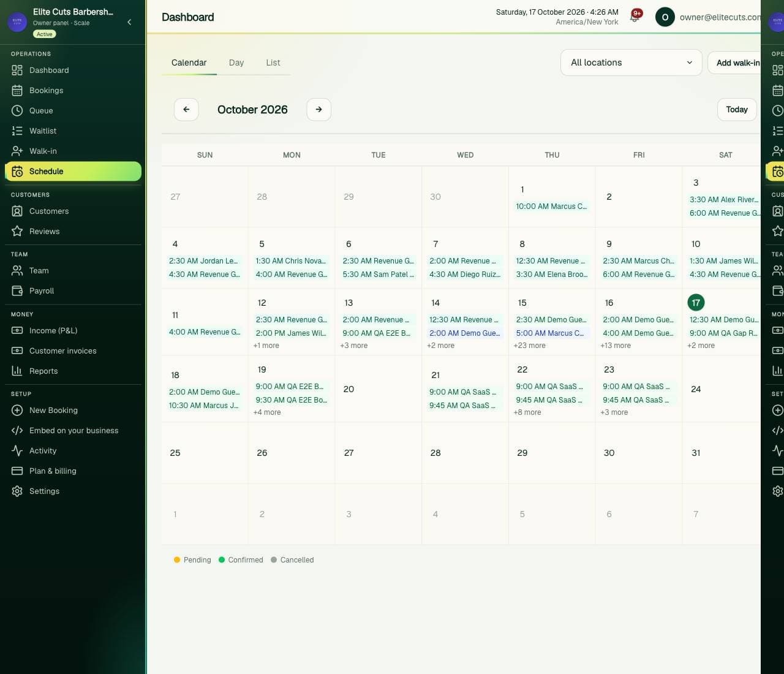784x674 pixels.
Task: Expand '+23 more' on October 15
Action: pyautogui.click(x=530, y=346)
